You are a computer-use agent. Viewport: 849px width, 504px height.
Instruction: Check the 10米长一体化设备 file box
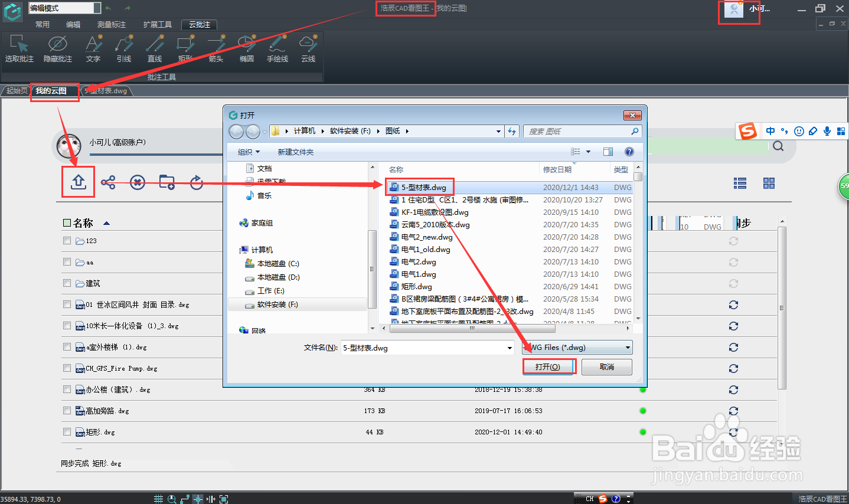[67, 326]
